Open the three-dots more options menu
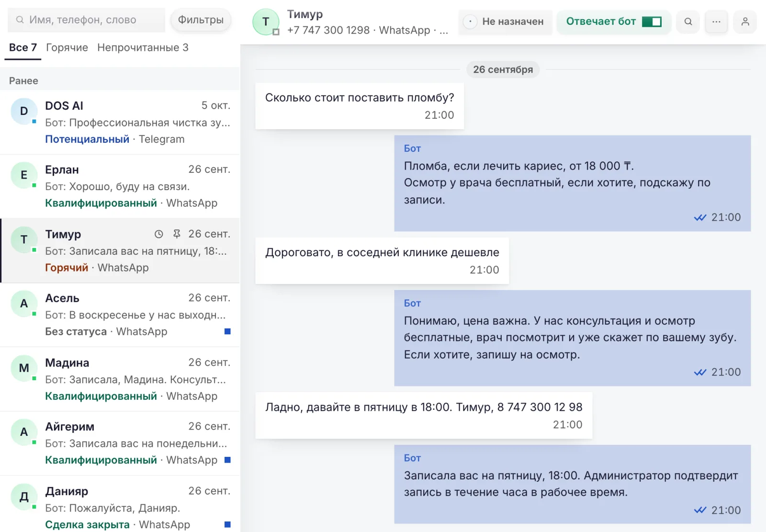Screen dimensions: 766x532 (x=716, y=22)
